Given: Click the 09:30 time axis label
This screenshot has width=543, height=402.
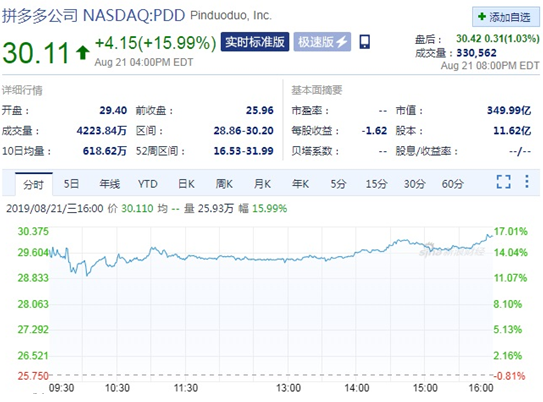Looking at the screenshot, I should [61, 388].
